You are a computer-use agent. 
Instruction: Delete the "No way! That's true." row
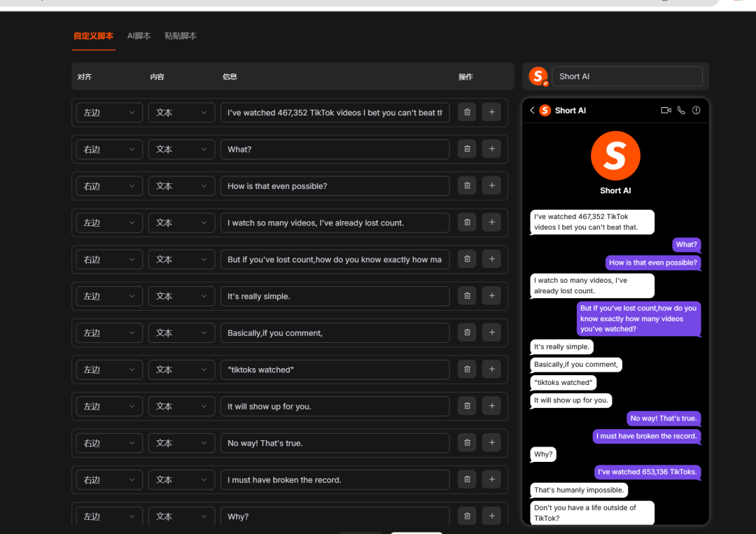[x=467, y=442]
